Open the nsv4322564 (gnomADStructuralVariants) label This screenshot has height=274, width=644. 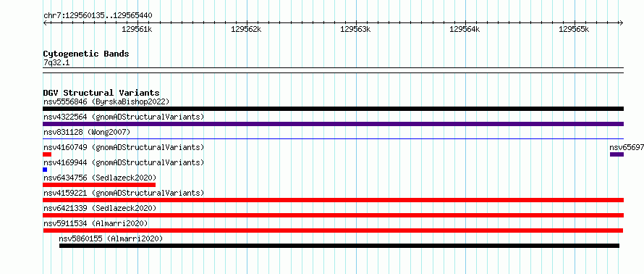(124, 117)
